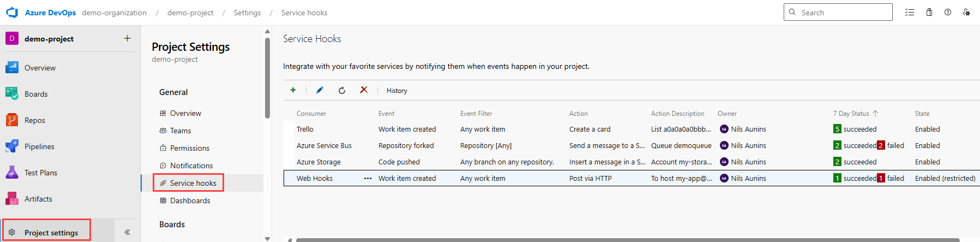Select Notifications in the General section
This screenshot has height=242, width=980.
(191, 166)
